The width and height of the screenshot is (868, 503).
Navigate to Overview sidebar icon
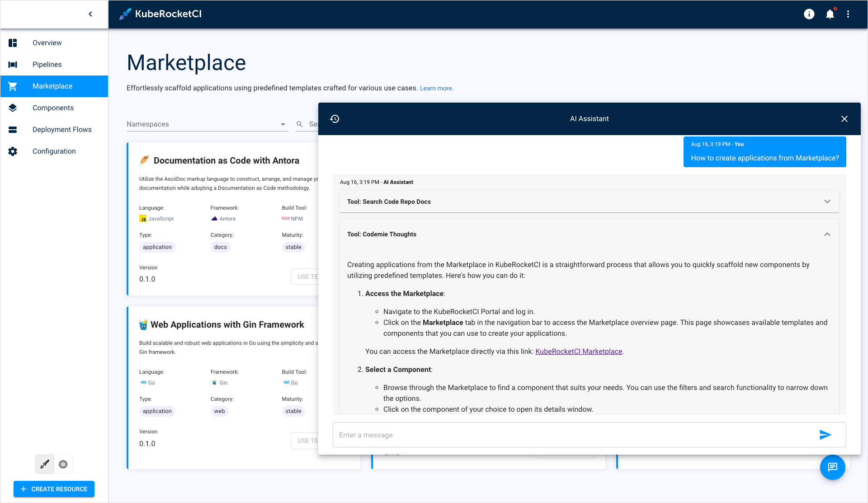click(12, 43)
